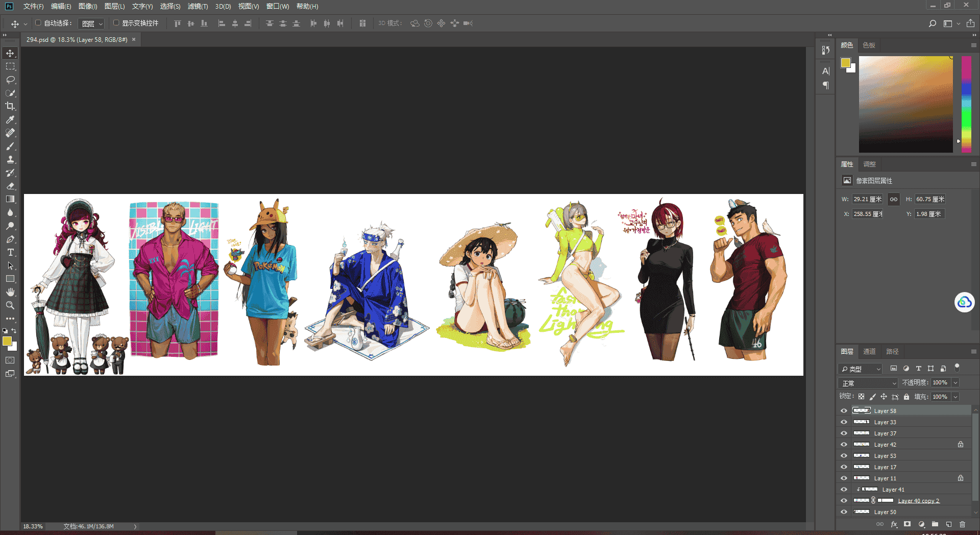Open the layer filter 类型 dropdown

coord(861,369)
